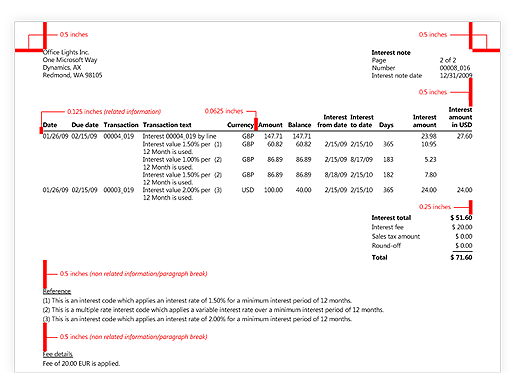Select the interest total $ 51.60
515x373 pixels.
point(461,218)
